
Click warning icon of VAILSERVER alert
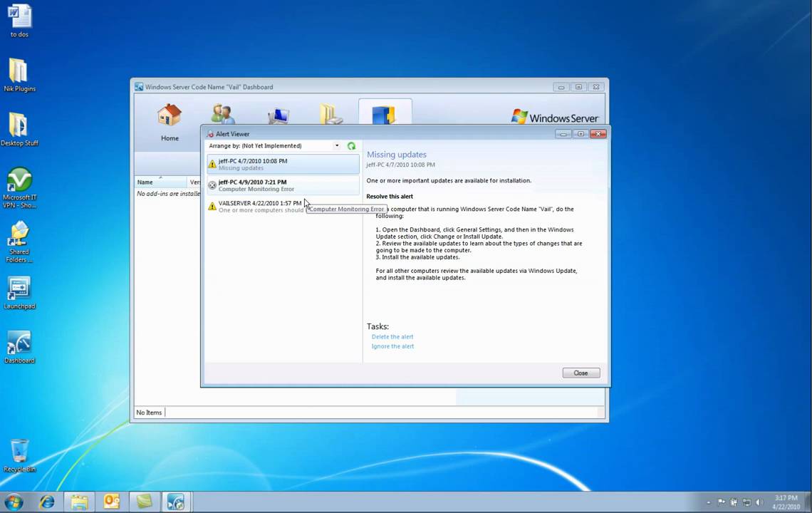tap(212, 207)
